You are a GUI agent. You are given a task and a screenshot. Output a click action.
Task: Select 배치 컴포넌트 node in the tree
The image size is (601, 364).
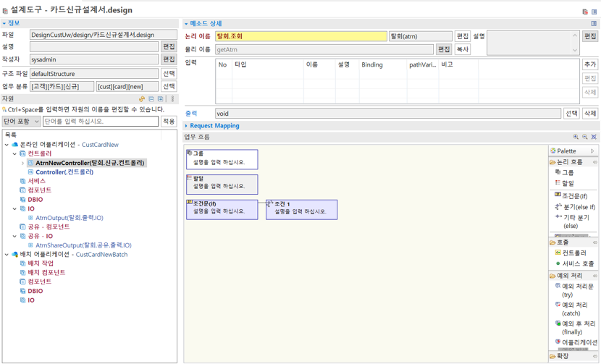pyautogui.click(x=46, y=272)
